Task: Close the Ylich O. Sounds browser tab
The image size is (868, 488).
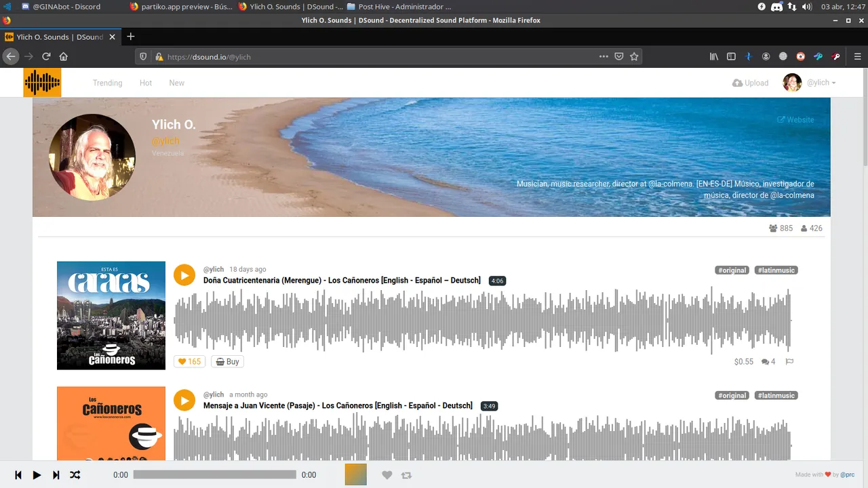Action: pyautogui.click(x=111, y=37)
